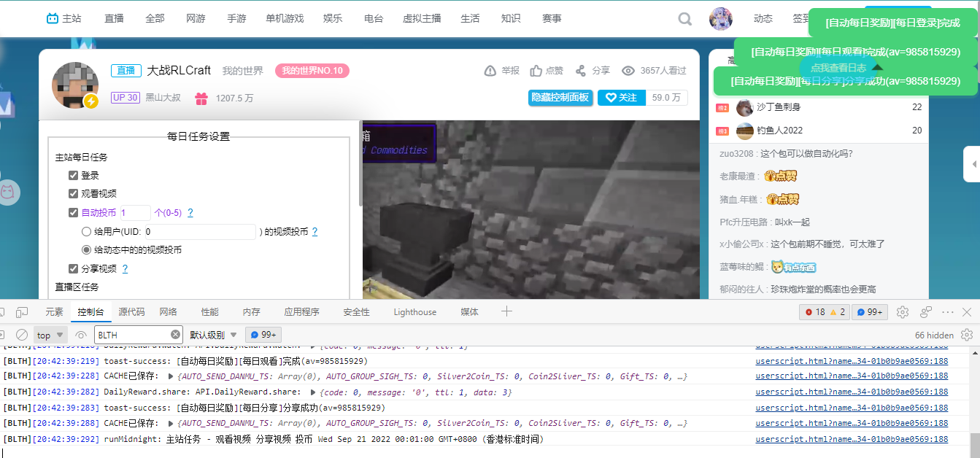Clear the BLTH filter text with the X
This screenshot has height=458, width=980.
point(176,335)
